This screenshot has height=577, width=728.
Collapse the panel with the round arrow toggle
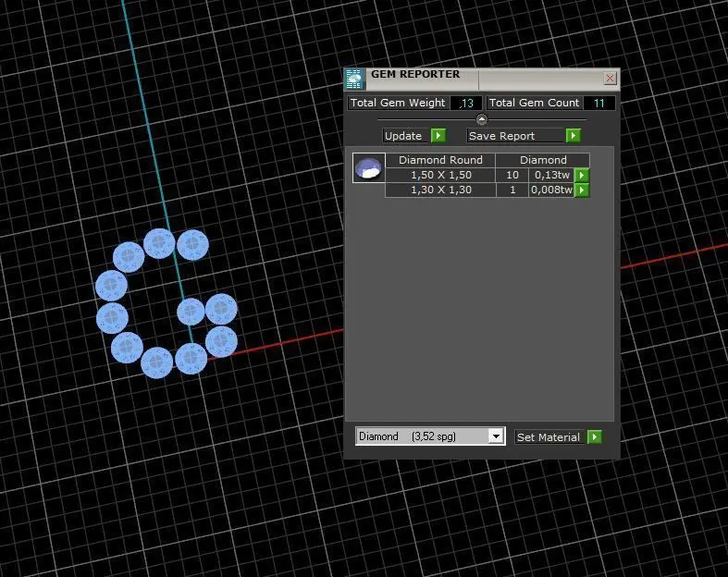[x=481, y=120]
